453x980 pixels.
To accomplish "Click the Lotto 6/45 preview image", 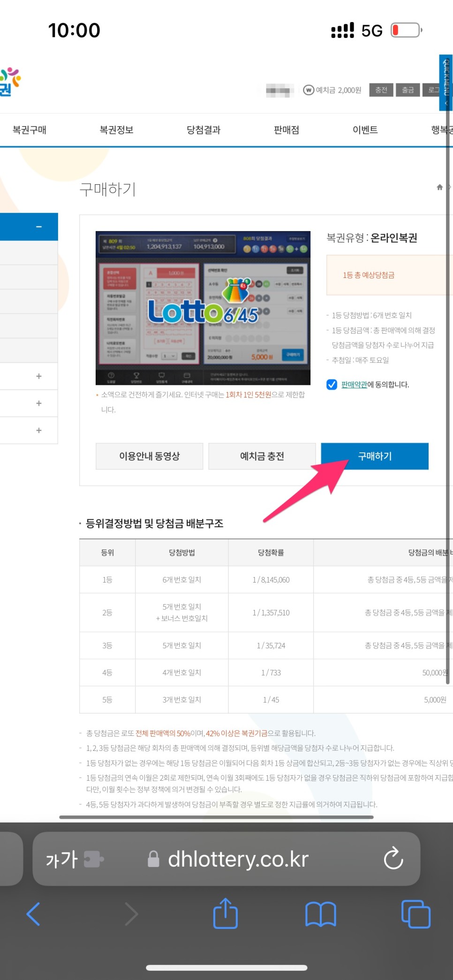I will [x=203, y=308].
